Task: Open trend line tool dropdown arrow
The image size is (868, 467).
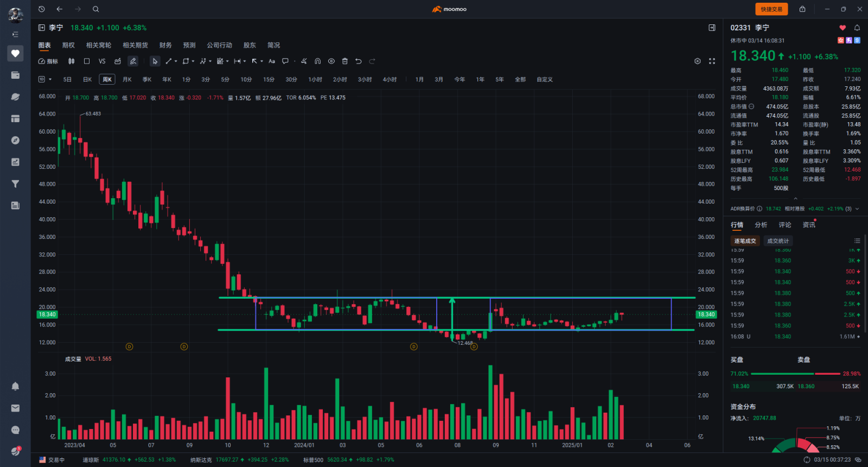Action: tap(176, 61)
